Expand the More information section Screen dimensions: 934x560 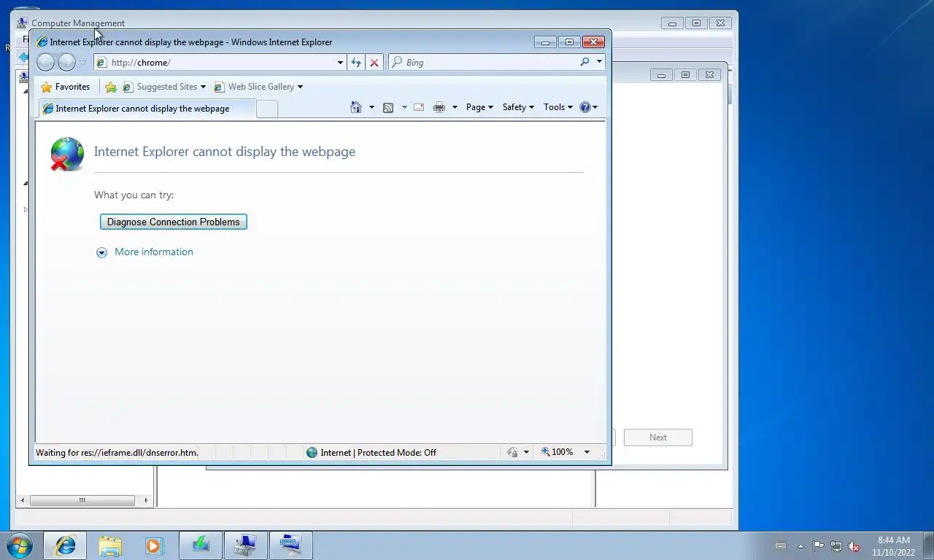[145, 252]
